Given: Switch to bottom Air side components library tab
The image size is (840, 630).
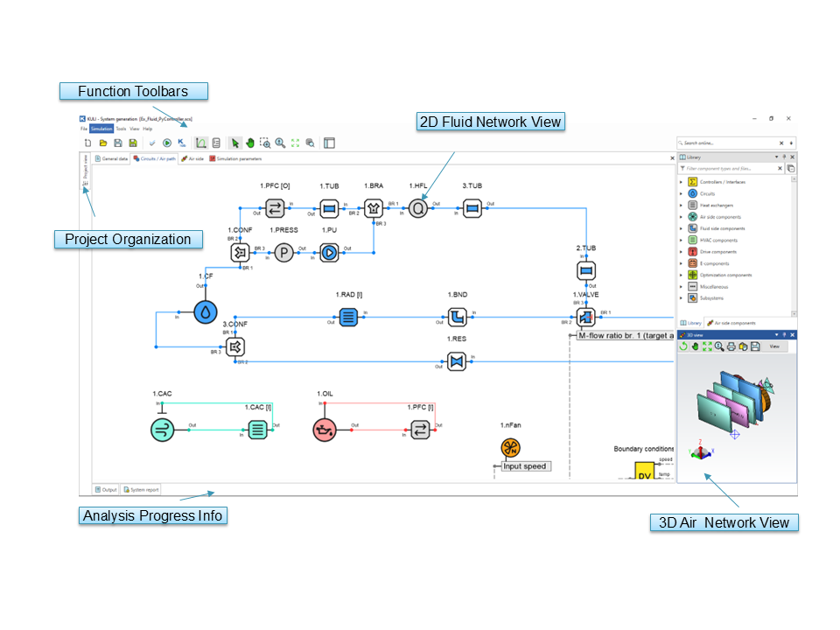Looking at the screenshot, I should [731, 323].
